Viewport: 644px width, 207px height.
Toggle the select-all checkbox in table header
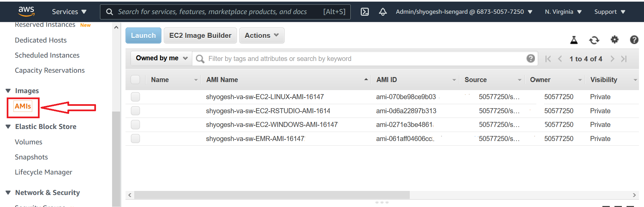135,80
